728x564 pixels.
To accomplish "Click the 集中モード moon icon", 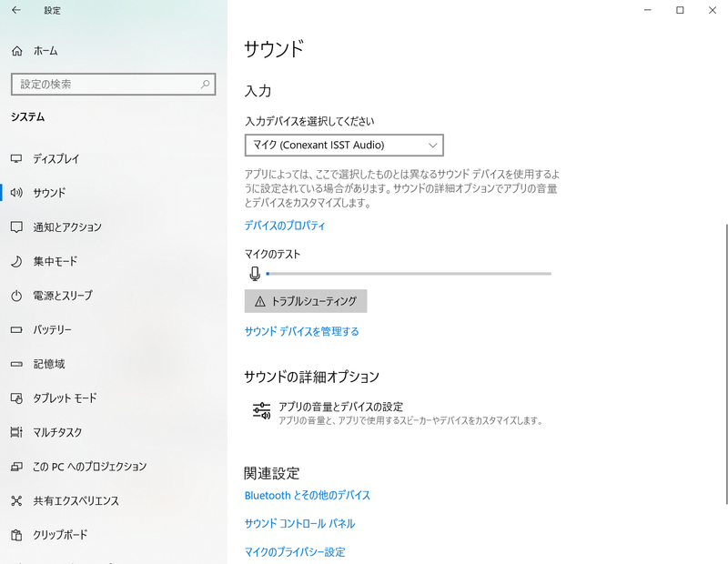I will pos(16,261).
